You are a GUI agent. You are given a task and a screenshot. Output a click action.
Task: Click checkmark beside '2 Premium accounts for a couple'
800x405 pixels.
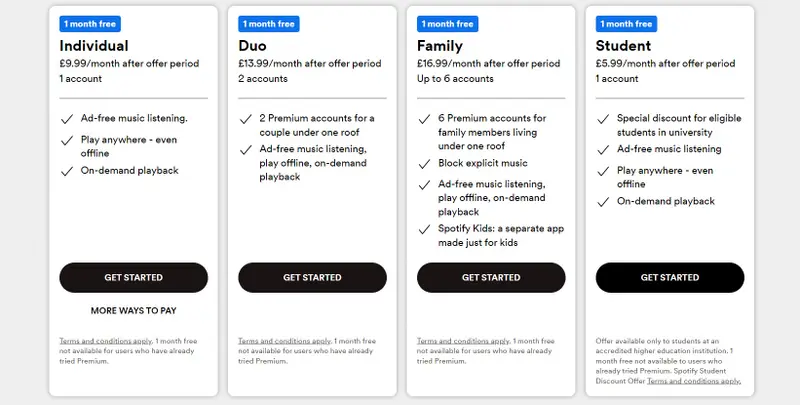point(246,119)
